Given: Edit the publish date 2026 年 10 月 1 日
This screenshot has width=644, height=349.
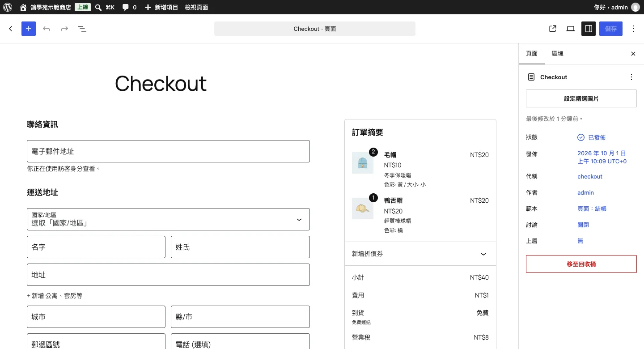Looking at the screenshot, I should point(602,157).
